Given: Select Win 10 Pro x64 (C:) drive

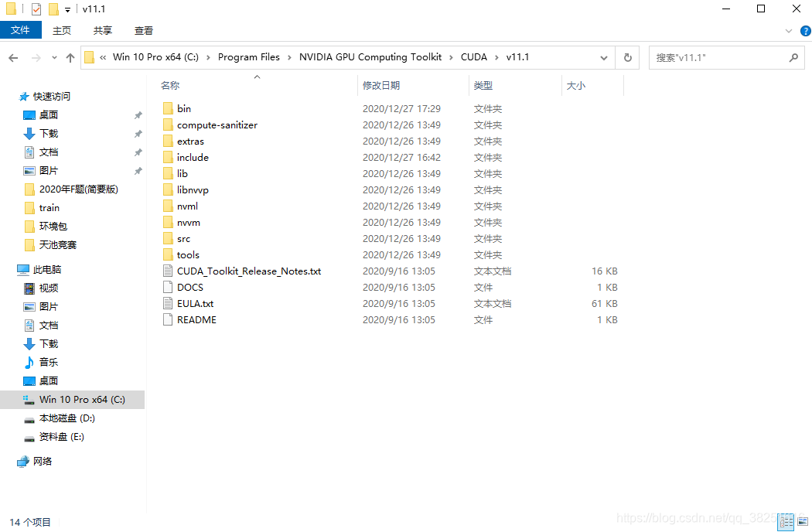Looking at the screenshot, I should point(73,400).
